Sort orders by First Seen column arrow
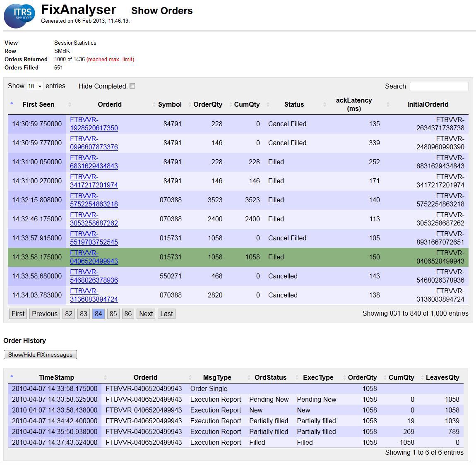This screenshot has height=465, width=476. [12, 103]
